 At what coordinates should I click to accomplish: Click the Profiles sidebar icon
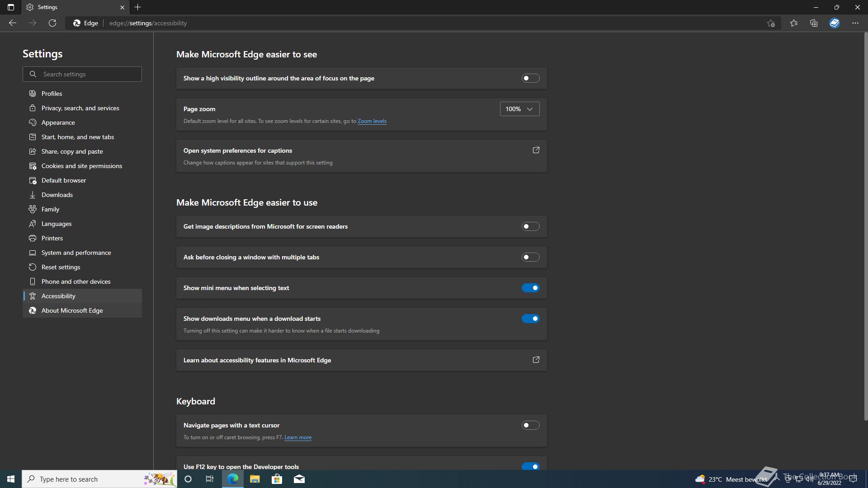point(33,94)
